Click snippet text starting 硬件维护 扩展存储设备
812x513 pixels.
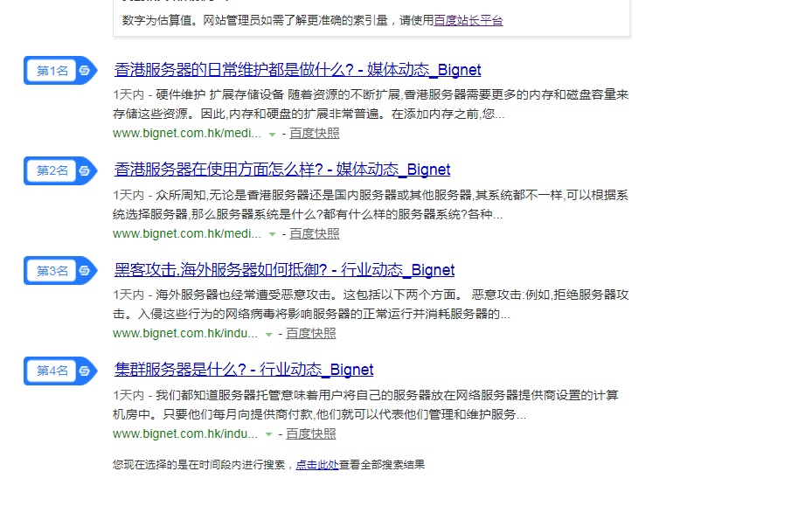(x=371, y=104)
